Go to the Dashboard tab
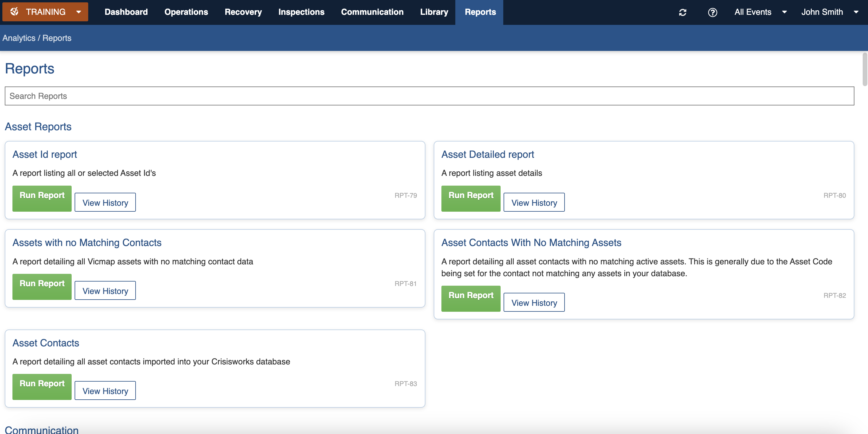The width and height of the screenshot is (868, 434). (126, 12)
